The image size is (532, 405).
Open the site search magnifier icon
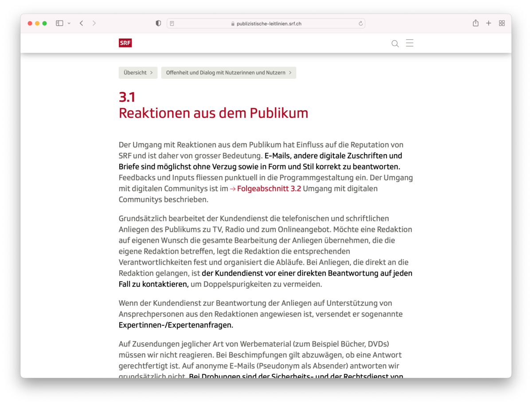(395, 43)
